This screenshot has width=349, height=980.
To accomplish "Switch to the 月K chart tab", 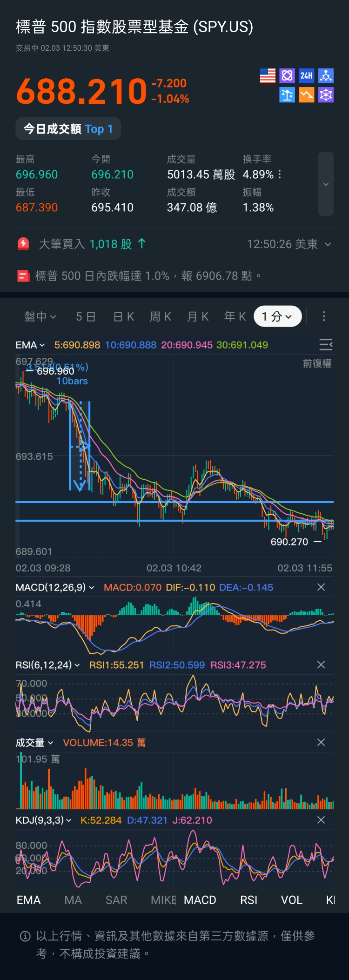I will tap(198, 316).
